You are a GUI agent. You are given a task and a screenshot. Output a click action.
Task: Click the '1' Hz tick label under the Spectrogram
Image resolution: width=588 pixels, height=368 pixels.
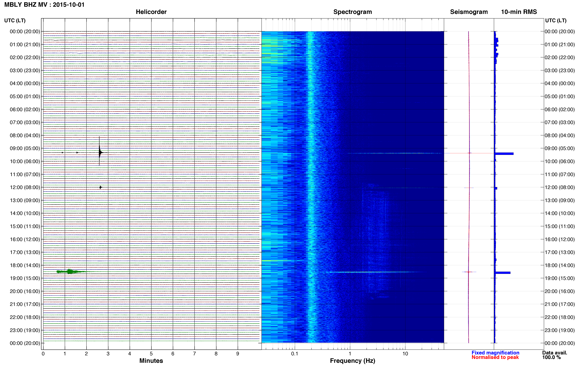click(350, 354)
